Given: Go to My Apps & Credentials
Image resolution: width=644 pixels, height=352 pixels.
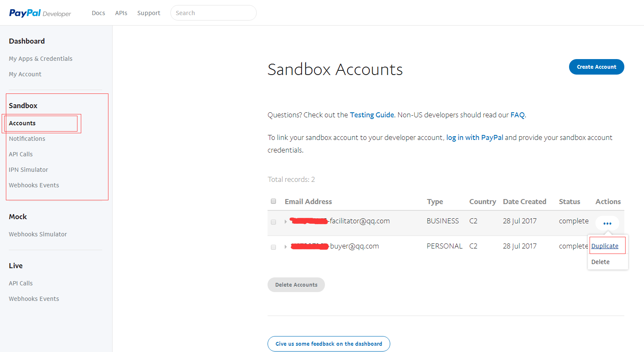Looking at the screenshot, I should [41, 59].
